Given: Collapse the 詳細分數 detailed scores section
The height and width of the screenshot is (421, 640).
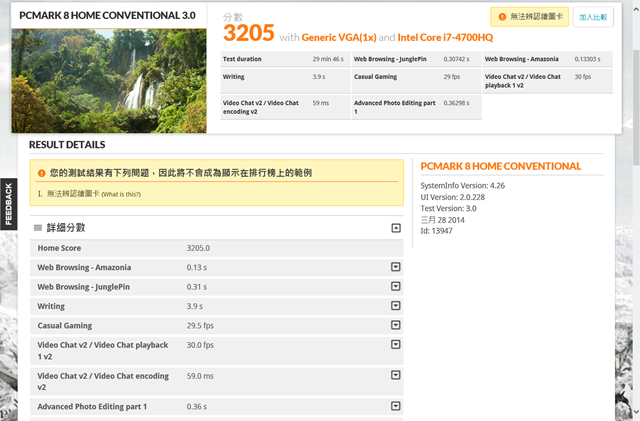Looking at the screenshot, I should (396, 228).
